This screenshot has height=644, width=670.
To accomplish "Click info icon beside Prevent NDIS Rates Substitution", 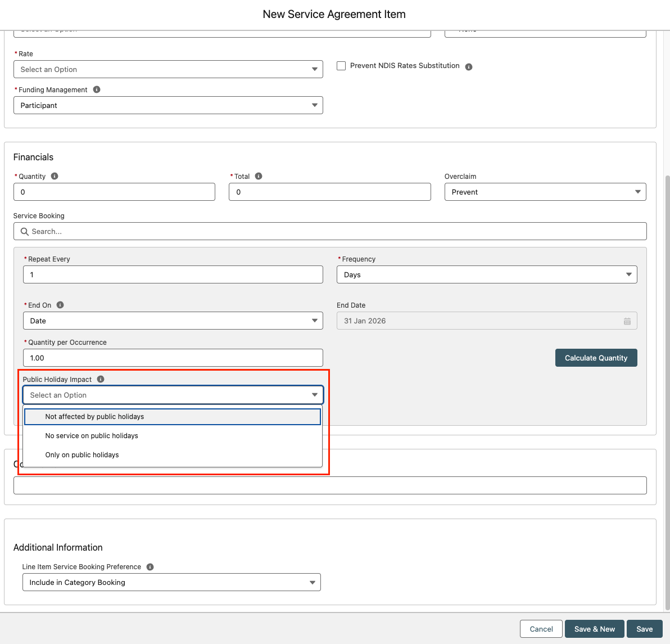I will (469, 67).
